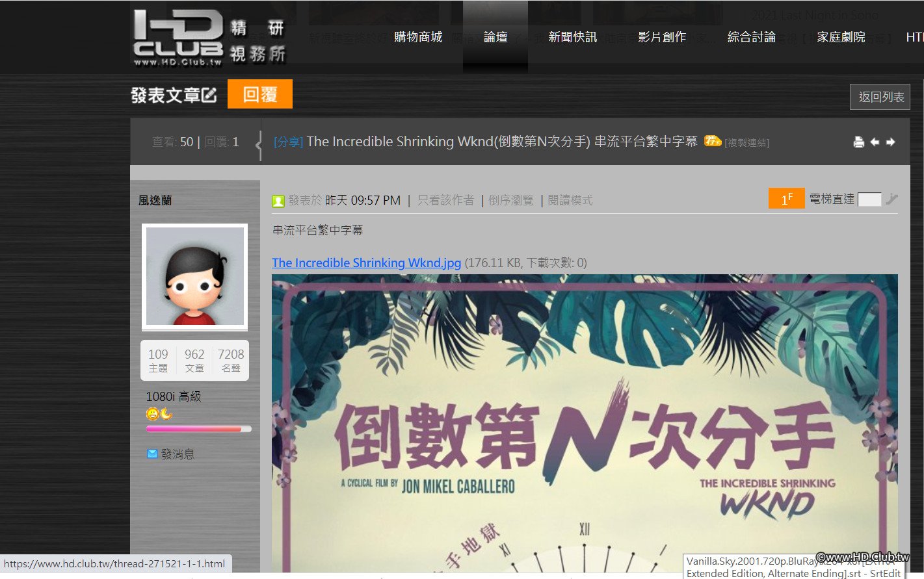Open the 影片創作 menu
This screenshot has width=924, height=579.
click(662, 37)
